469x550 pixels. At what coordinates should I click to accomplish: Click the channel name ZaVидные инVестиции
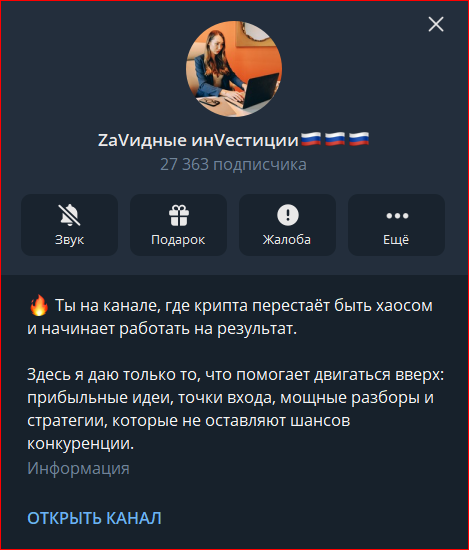point(198,140)
